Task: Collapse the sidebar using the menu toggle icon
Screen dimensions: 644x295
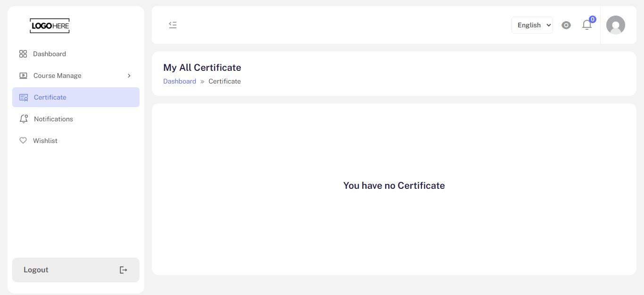Action: 173,25
